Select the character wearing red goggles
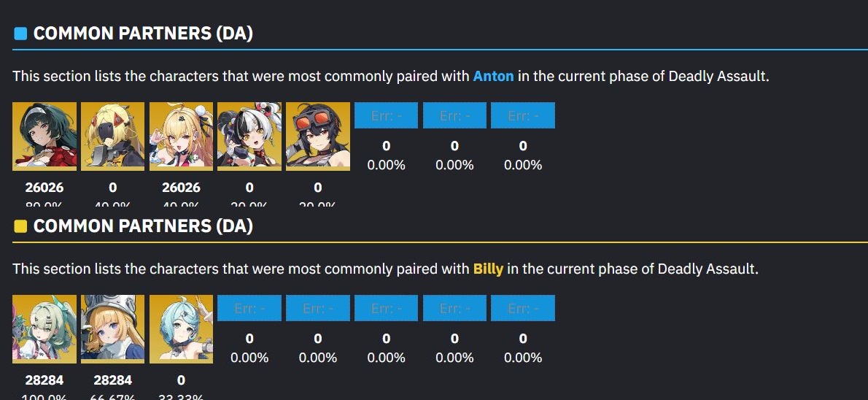Screen dimensions: 868x400 [x=318, y=136]
